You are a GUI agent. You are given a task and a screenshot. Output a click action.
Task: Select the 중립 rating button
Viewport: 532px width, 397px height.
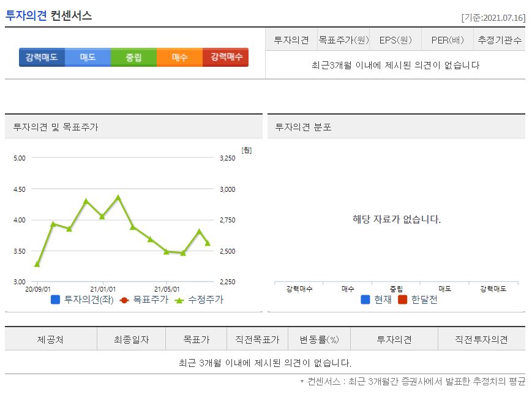pos(133,57)
